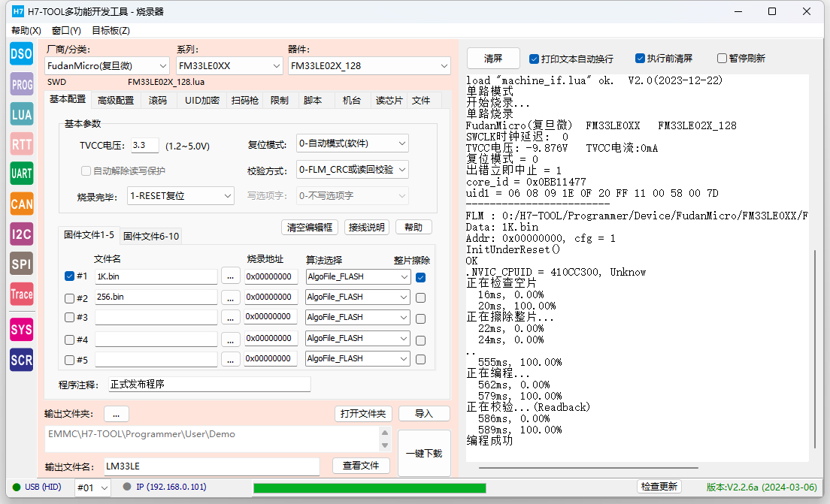The image size is (830, 504).
Task: Open the DSO oscilloscope tool
Action: coord(21,54)
